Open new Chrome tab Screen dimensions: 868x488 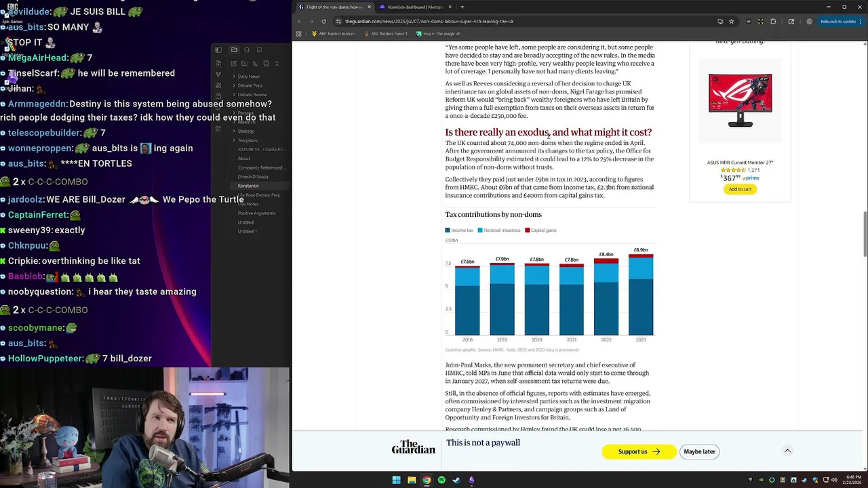pos(462,7)
